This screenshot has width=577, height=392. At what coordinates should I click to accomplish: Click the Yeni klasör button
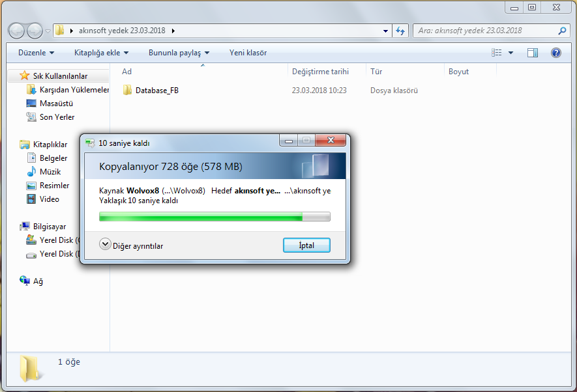pyautogui.click(x=248, y=53)
